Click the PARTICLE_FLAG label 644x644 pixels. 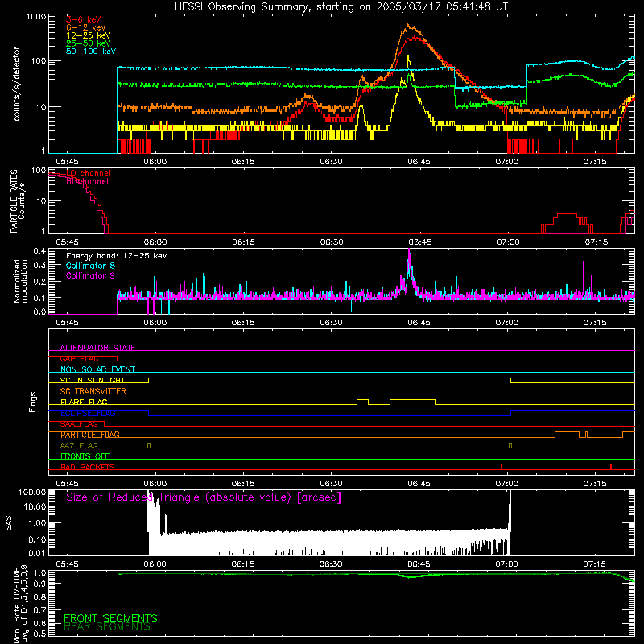90,435
